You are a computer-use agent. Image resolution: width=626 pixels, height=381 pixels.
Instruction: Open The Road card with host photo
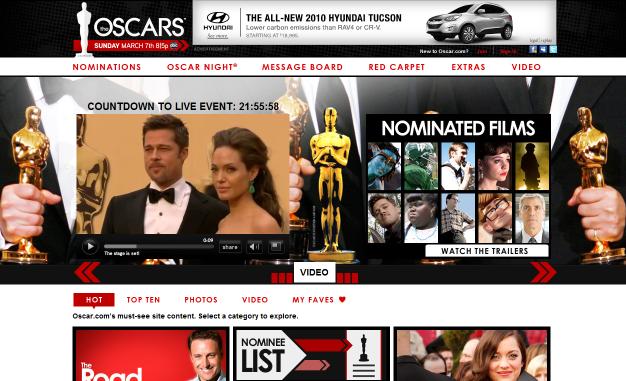click(x=151, y=354)
